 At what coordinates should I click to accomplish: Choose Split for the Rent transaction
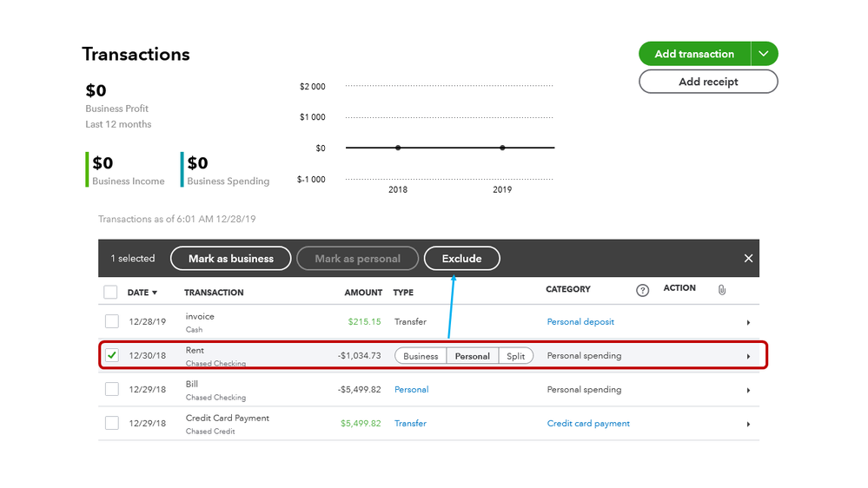point(516,356)
